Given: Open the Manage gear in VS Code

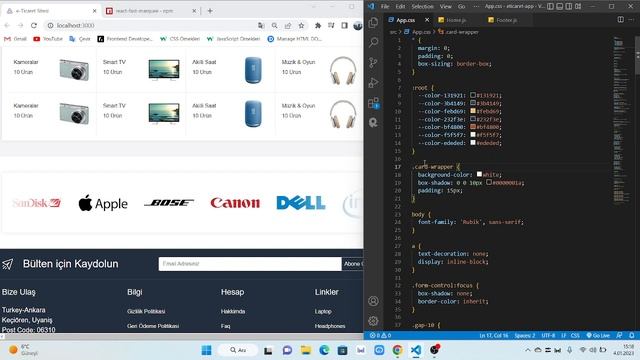Looking at the screenshot, I should 373,321.
